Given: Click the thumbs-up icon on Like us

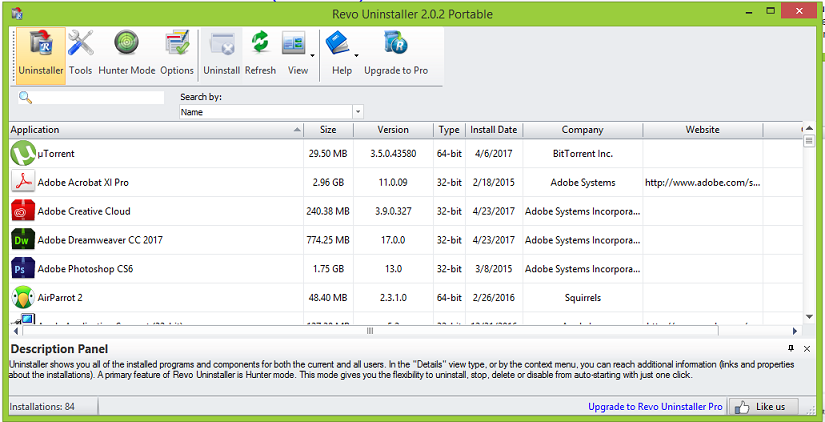Looking at the screenshot, I should click(x=741, y=407).
